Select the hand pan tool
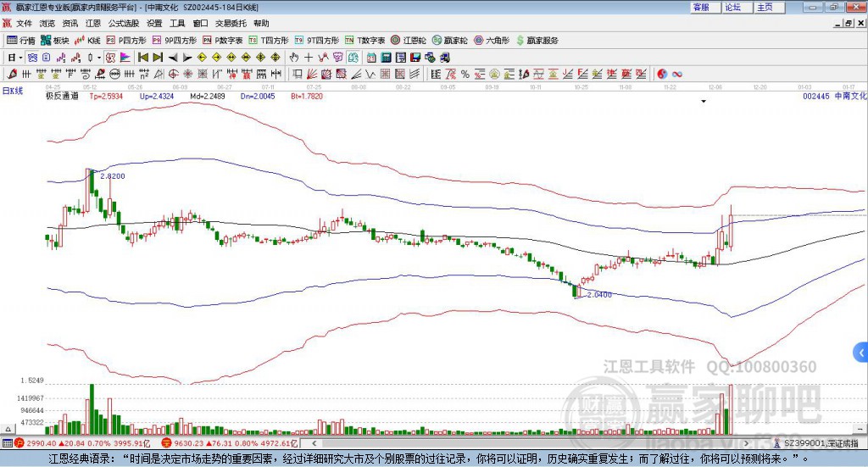The width and height of the screenshot is (868, 467). [x=293, y=57]
